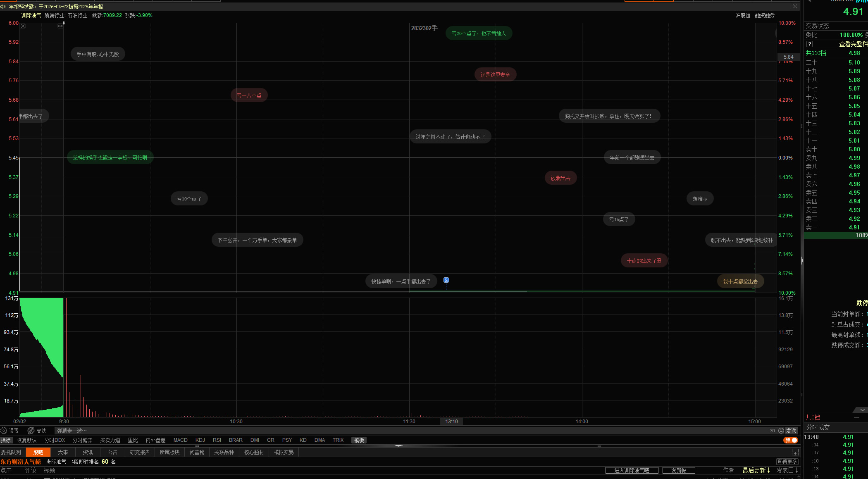Sort by 最后更新 arrow
Viewport: 868px width, 479px height.
point(768,470)
